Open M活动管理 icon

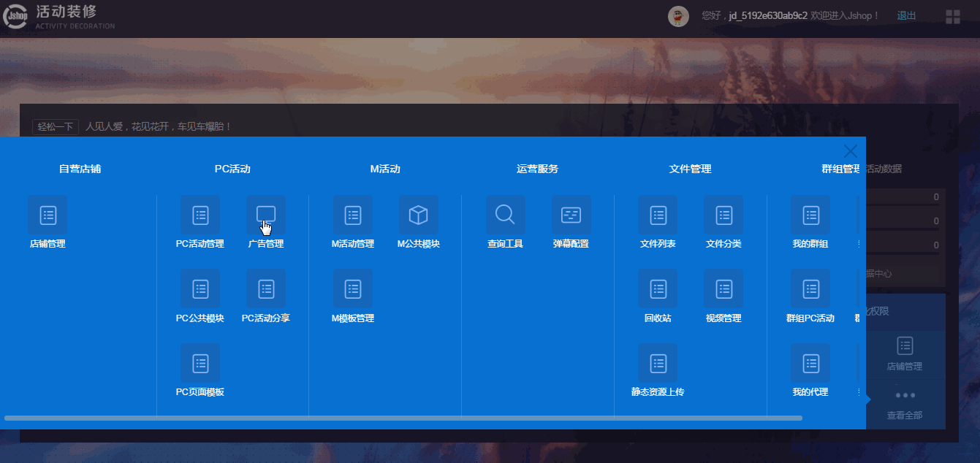coord(353,215)
